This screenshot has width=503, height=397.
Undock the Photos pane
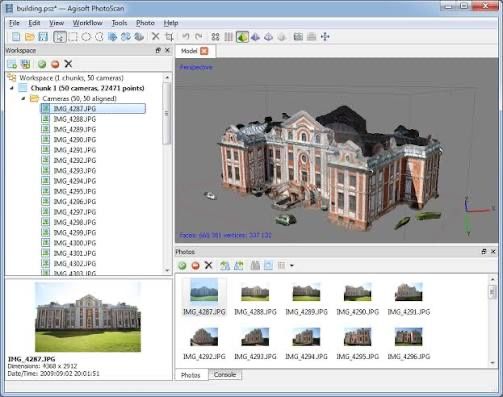click(484, 252)
